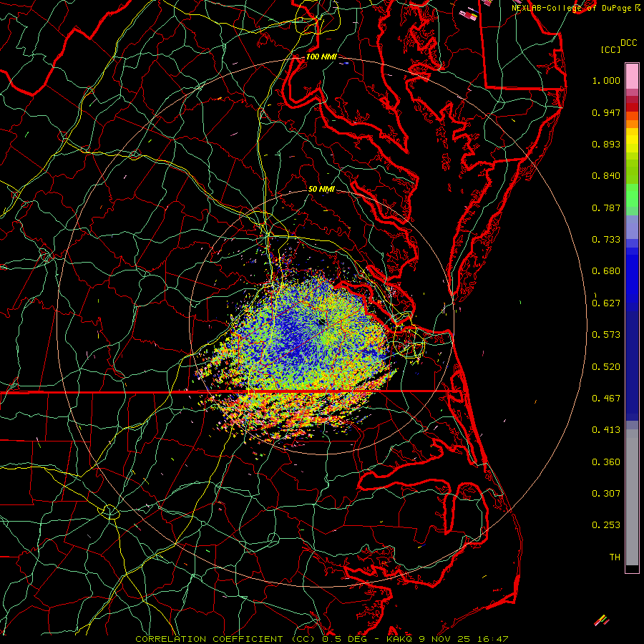Screen dimensions: 644x644
Task: Select the 0.467 scale value
Action: [x=606, y=399]
